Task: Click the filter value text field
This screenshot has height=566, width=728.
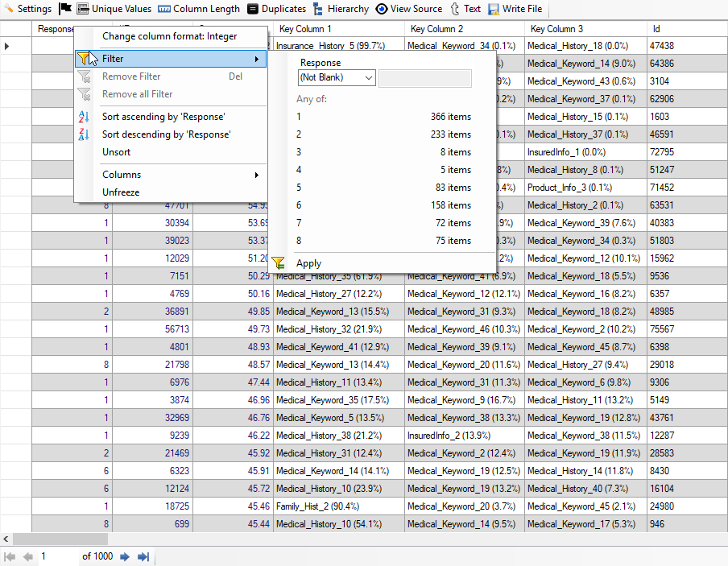Action: [425, 78]
